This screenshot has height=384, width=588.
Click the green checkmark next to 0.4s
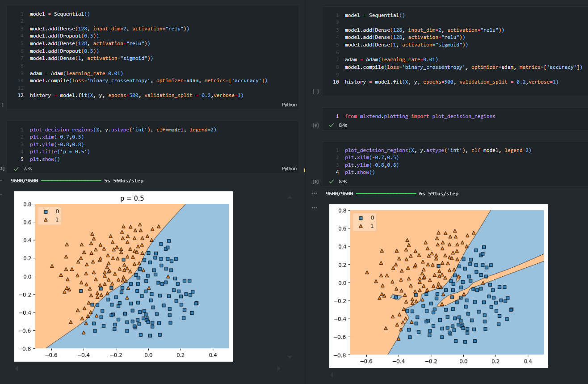(331, 126)
